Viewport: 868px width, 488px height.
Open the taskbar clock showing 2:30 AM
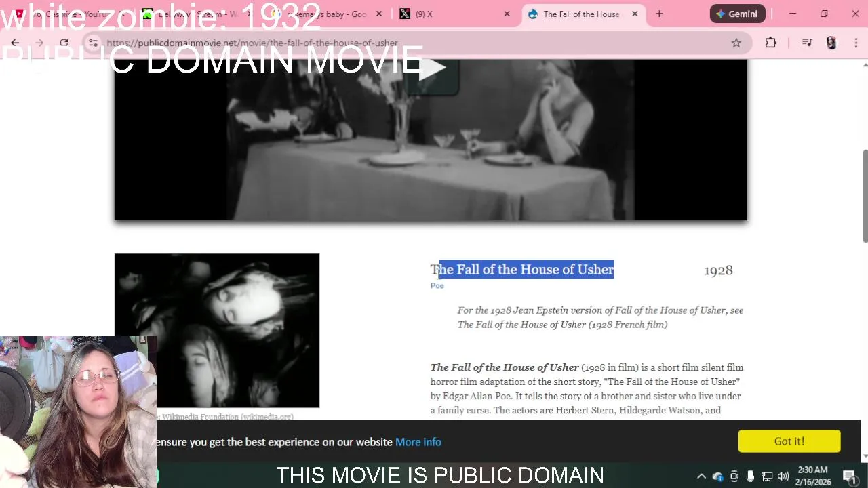click(812, 476)
